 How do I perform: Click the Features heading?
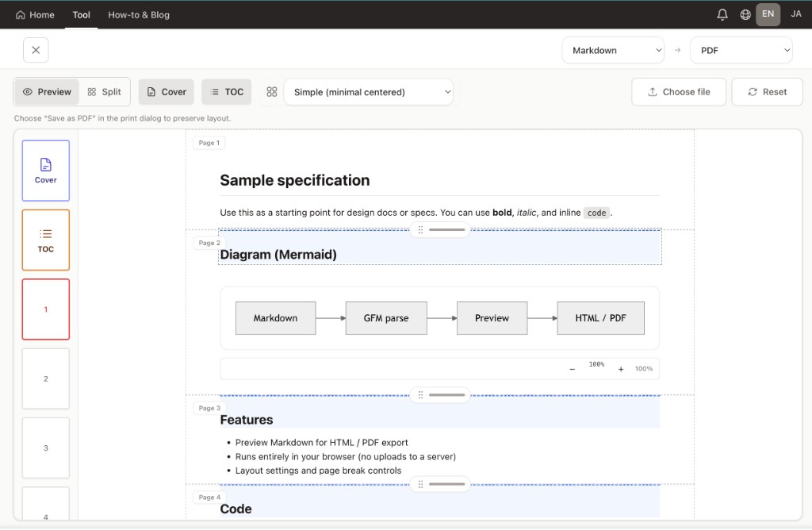247,420
